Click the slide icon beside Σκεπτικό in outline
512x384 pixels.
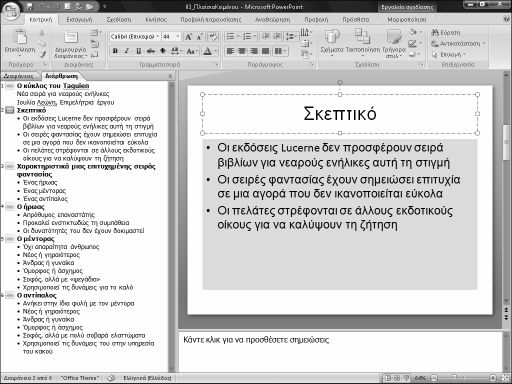click(x=10, y=110)
